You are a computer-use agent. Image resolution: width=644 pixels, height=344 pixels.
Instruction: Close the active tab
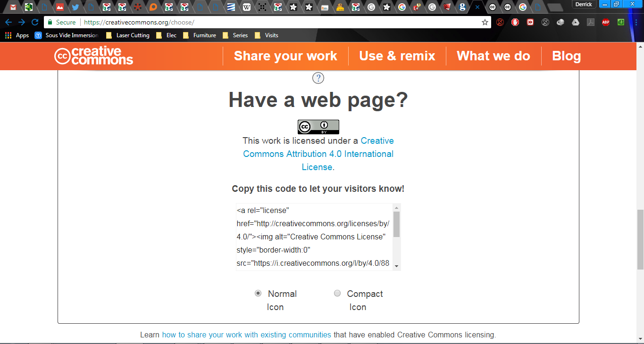(477, 7)
